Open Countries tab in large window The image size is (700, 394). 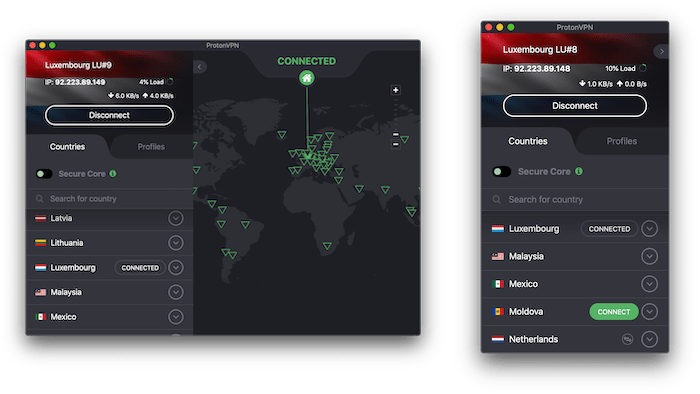pos(67,147)
